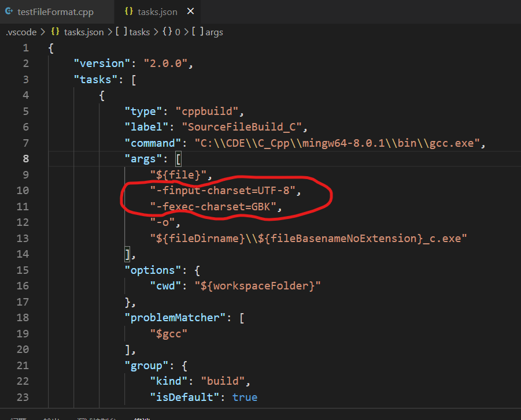Click the "group" key on line 21
Viewport: 521px width, 420px height.
[146, 366]
